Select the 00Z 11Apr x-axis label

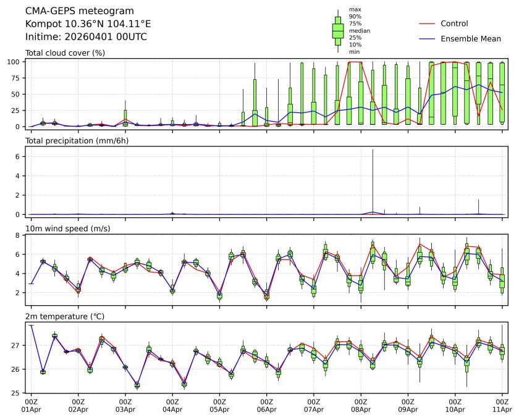click(x=502, y=405)
